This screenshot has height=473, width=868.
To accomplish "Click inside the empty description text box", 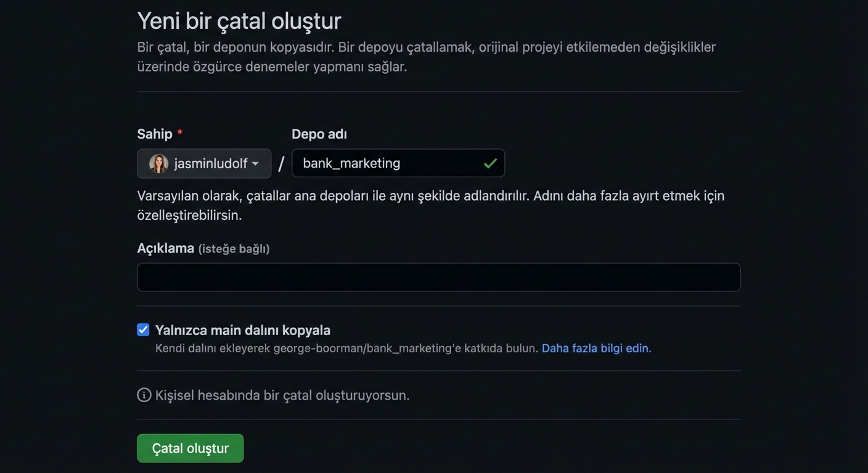I will point(438,277).
